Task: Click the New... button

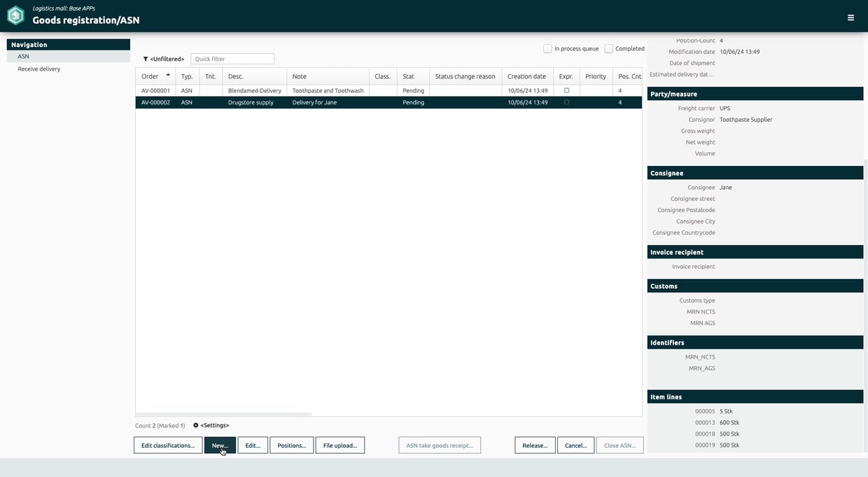Action: point(220,445)
